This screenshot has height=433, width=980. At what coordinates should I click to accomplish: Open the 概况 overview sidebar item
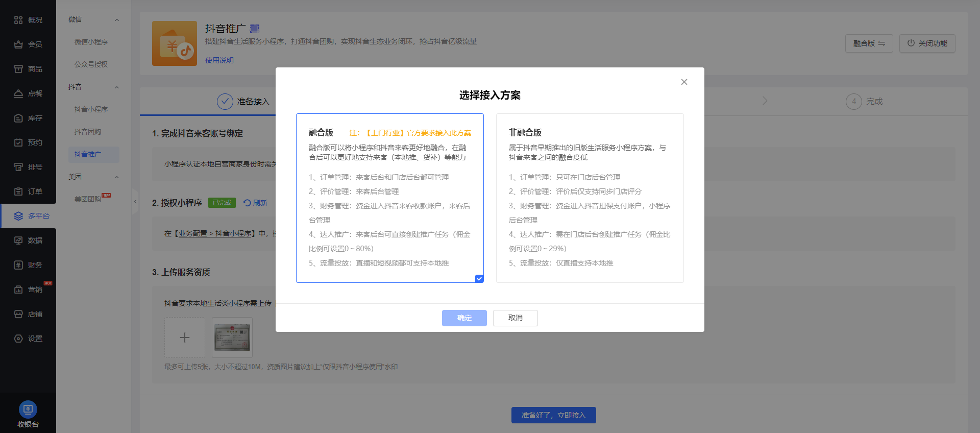(28, 20)
